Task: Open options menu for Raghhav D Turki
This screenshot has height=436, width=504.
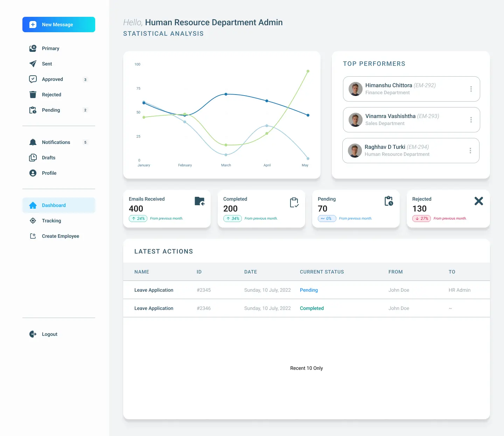Action: point(470,151)
